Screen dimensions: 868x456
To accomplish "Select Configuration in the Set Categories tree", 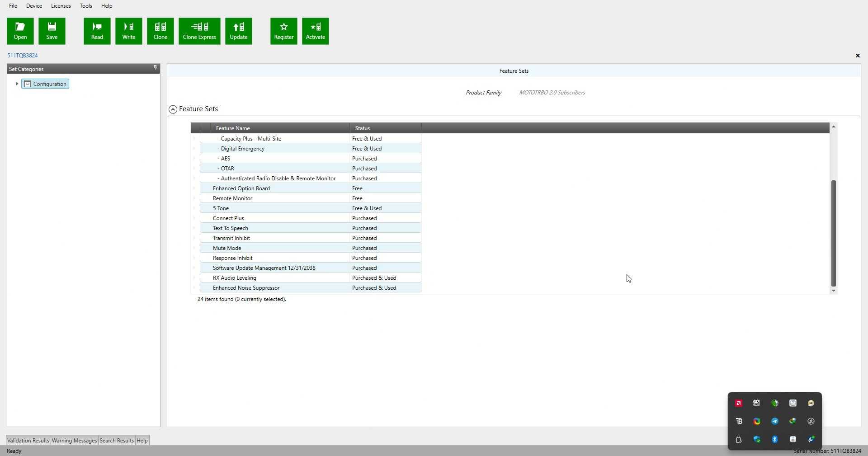I will click(x=45, y=84).
